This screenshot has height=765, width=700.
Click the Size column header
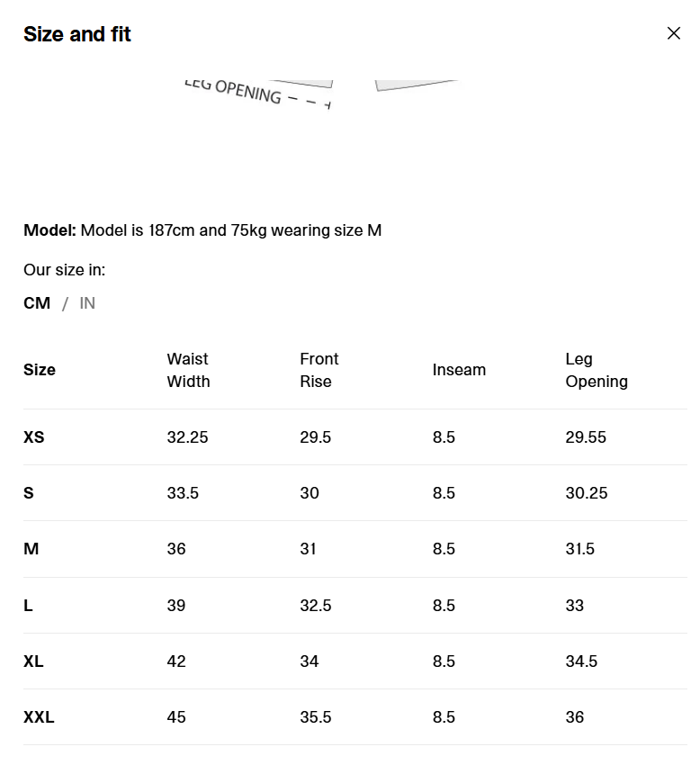[x=40, y=370]
